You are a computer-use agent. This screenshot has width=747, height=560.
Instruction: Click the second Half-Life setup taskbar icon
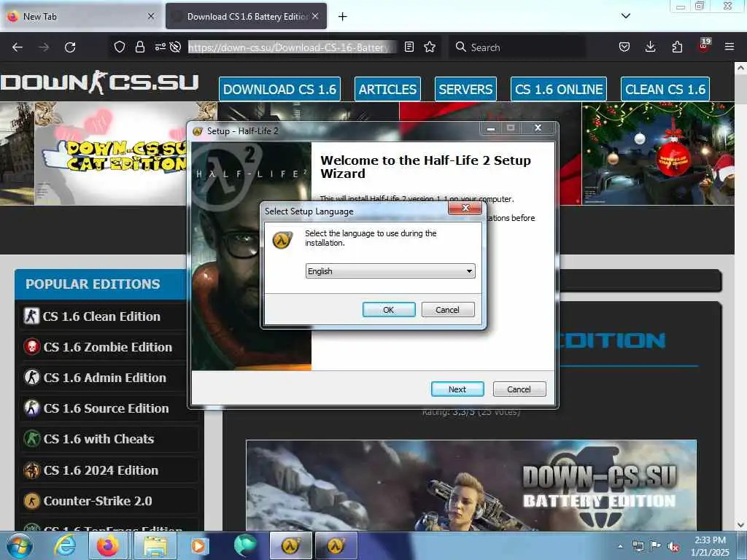(336, 545)
